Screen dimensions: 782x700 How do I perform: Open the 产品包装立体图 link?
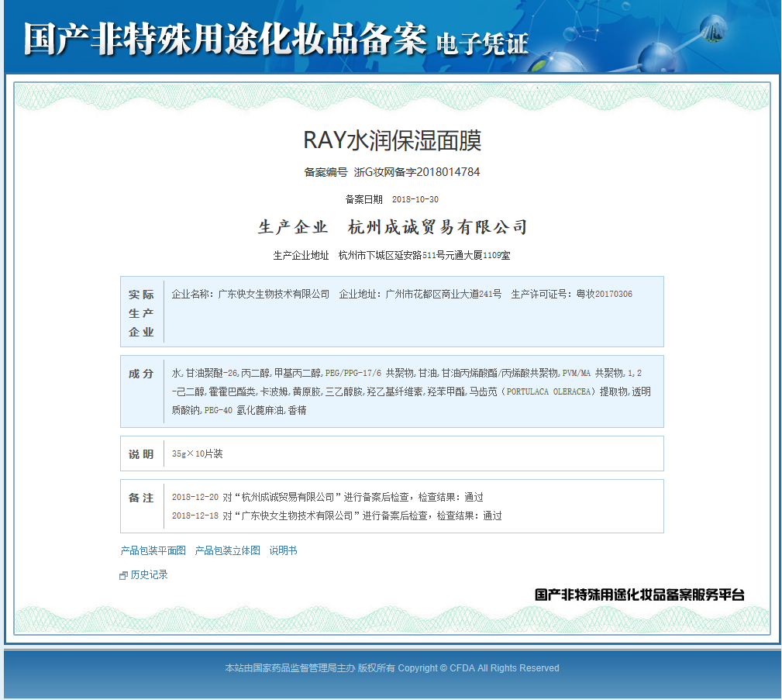click(227, 550)
